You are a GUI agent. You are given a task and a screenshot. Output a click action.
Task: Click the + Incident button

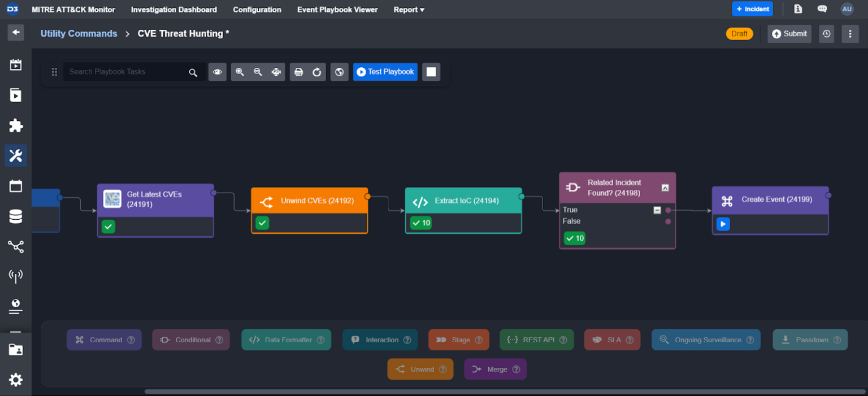pos(752,9)
